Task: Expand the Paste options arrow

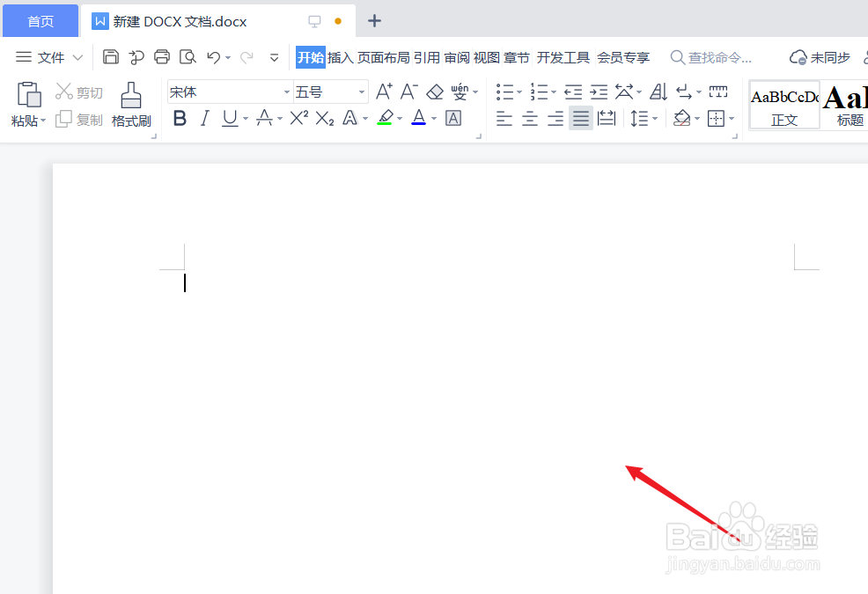Action: [43, 121]
